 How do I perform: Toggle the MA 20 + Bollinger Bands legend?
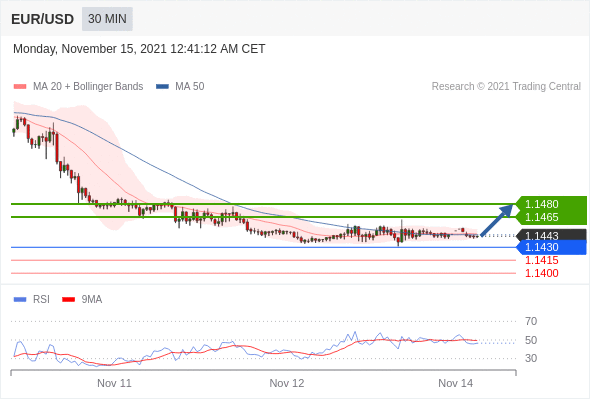click(78, 87)
